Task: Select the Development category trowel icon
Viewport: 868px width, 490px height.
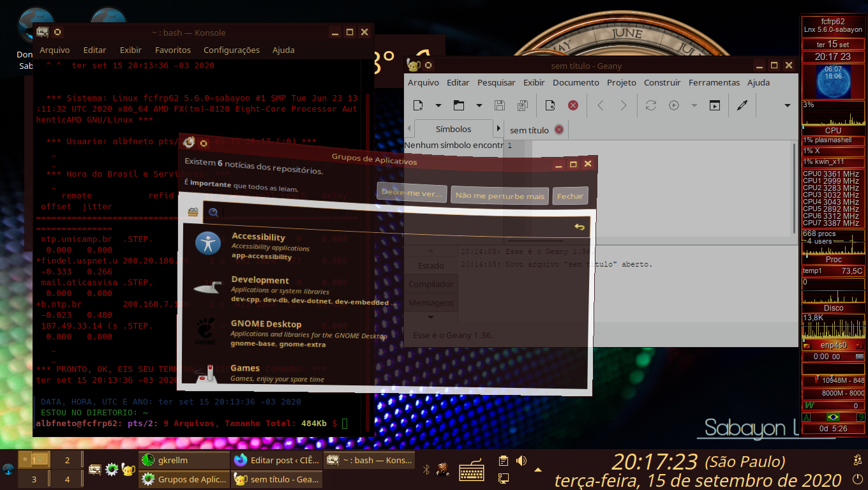Action: coord(206,288)
